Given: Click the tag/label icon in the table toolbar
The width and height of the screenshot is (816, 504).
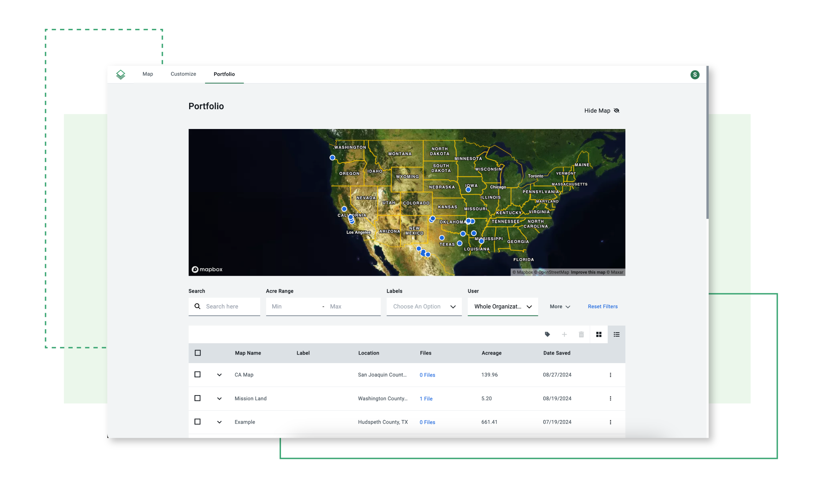Looking at the screenshot, I should pos(547,334).
